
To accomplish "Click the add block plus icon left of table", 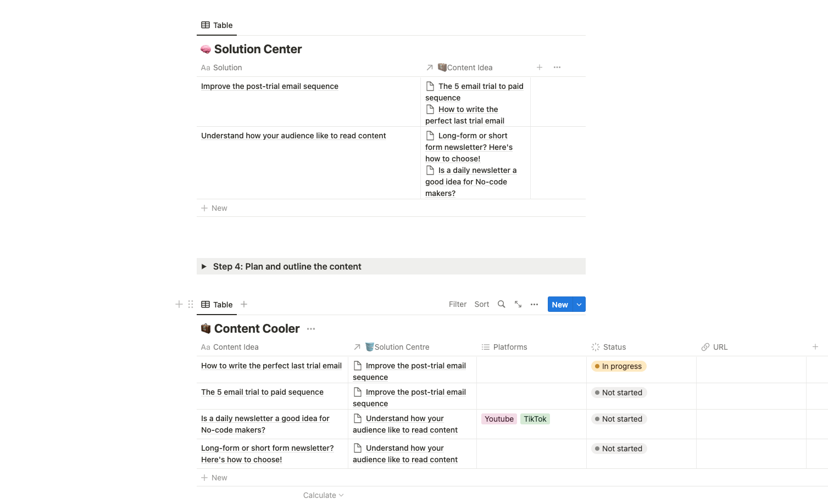I will coord(179,304).
